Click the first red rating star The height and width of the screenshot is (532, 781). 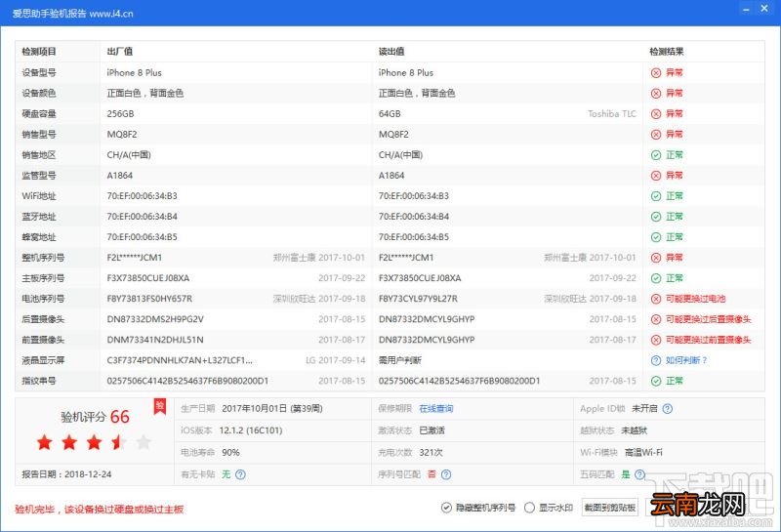[x=44, y=442]
